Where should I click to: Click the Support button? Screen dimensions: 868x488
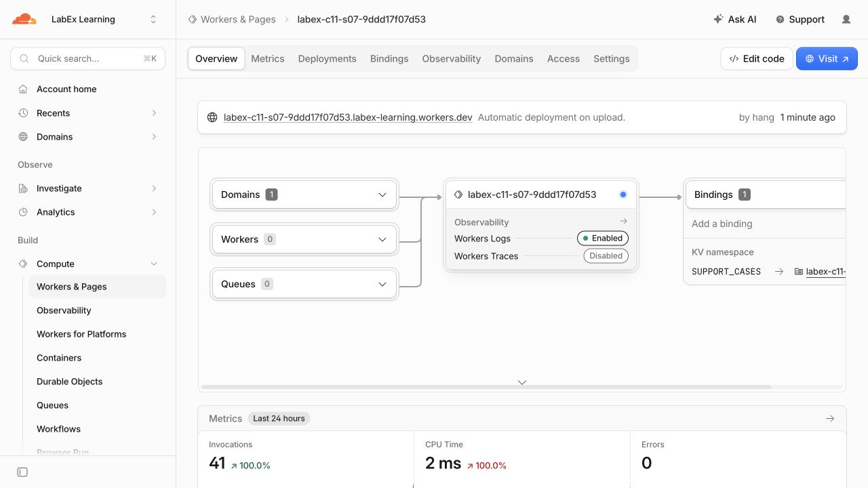800,20
